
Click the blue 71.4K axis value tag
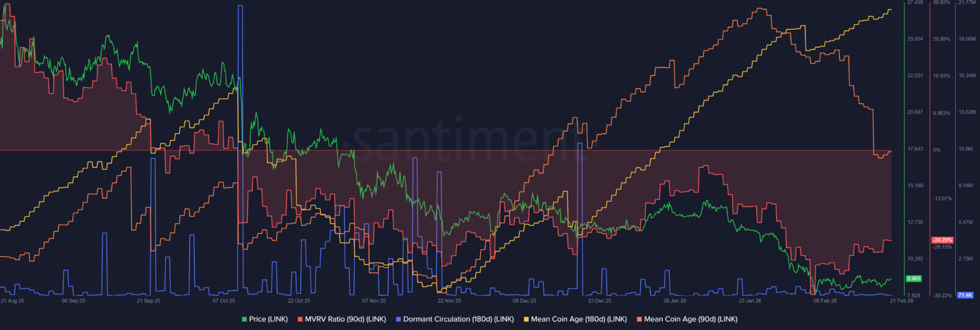click(965, 295)
